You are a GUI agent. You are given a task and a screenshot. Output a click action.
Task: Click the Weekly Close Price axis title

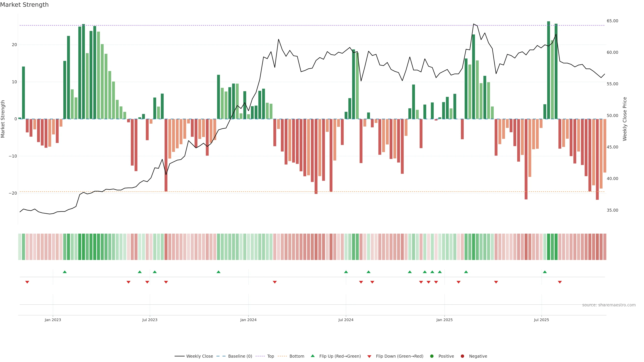coord(625,119)
